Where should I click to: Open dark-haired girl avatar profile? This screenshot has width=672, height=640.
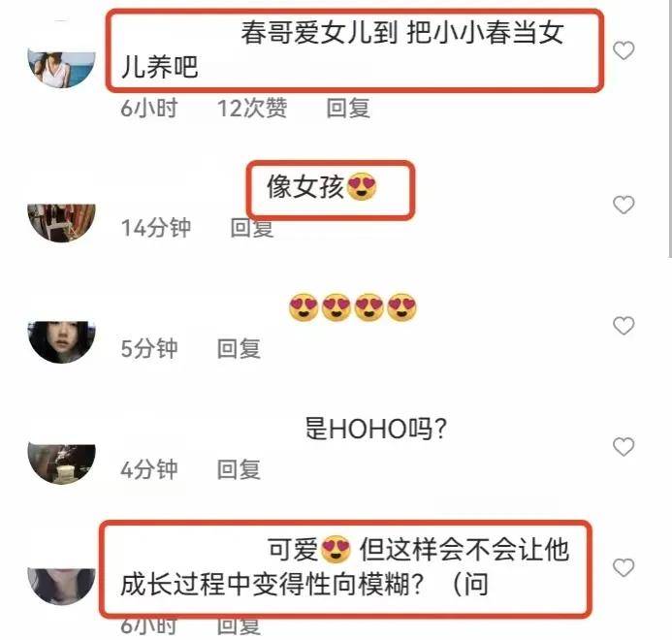click(x=61, y=342)
